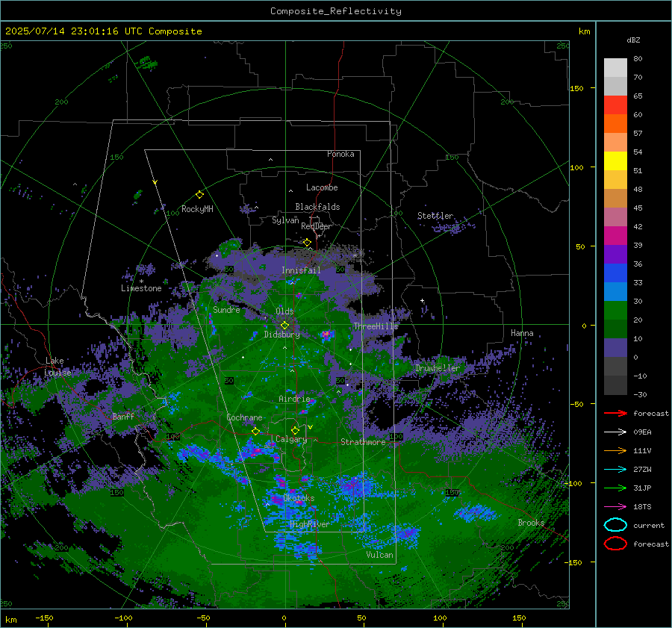Click the yellow diamond marker above Calgary
This screenshot has width=672, height=628.
click(x=295, y=430)
